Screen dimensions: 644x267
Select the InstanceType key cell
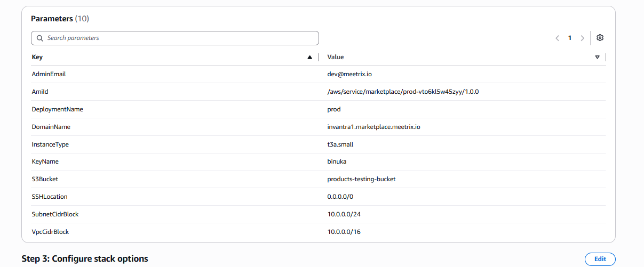50,144
